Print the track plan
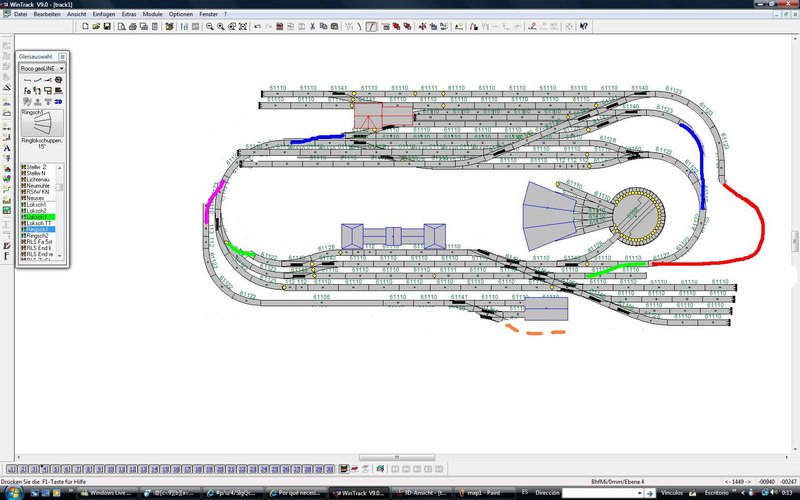This screenshot has width=800, height=500. click(133, 27)
